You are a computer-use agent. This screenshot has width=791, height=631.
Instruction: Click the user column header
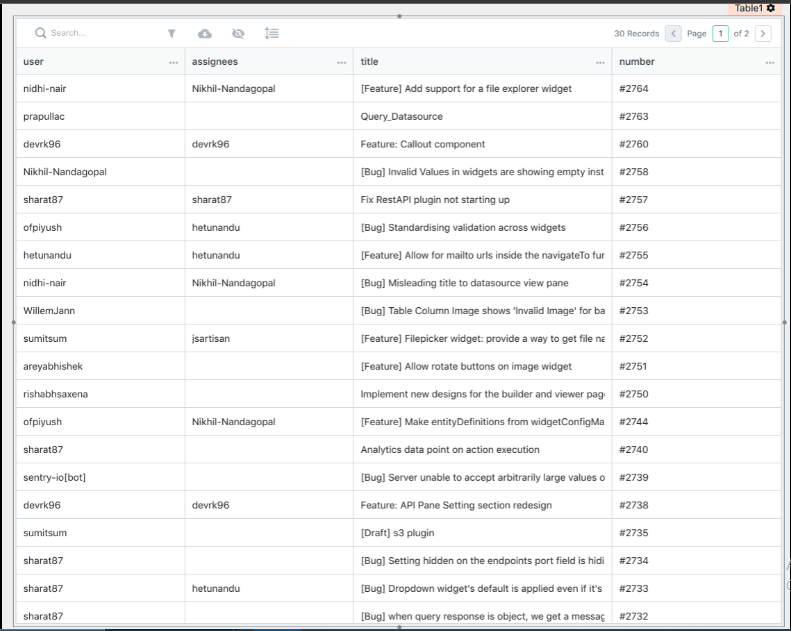click(100, 62)
